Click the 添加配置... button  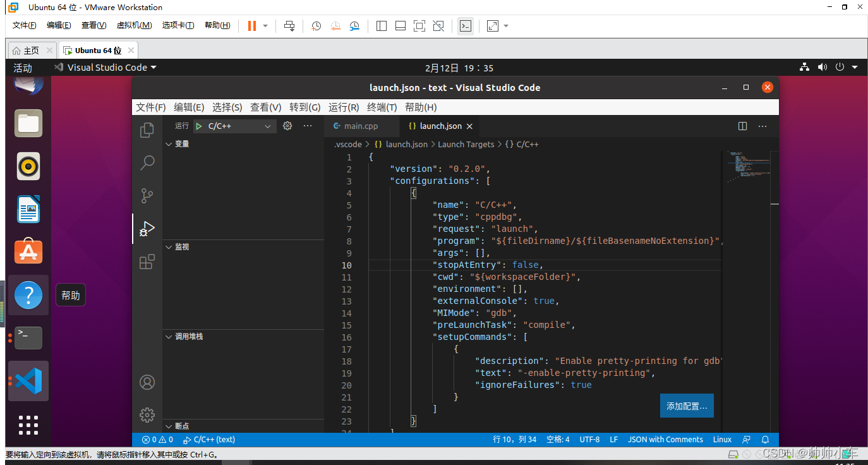[687, 406]
